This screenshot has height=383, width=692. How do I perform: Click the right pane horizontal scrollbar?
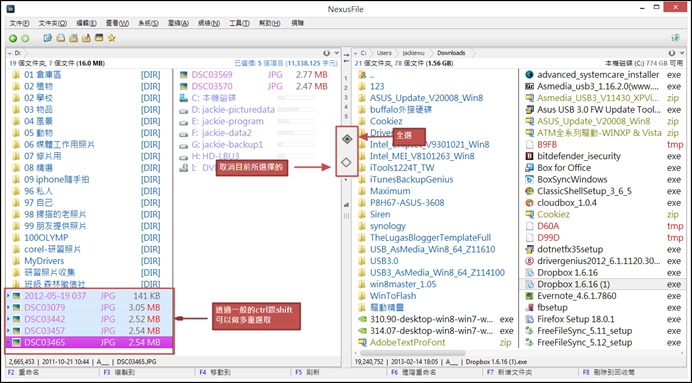pyautogui.click(x=413, y=353)
